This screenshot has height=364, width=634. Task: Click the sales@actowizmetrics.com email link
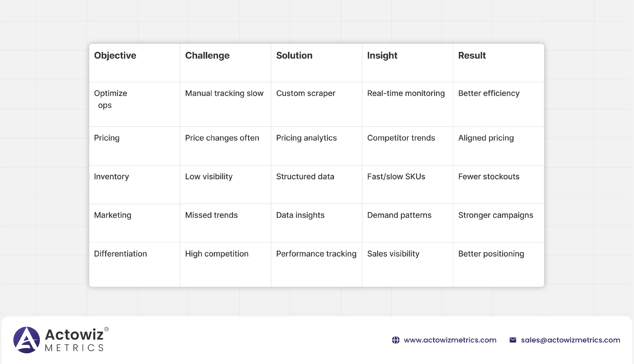[570, 340]
